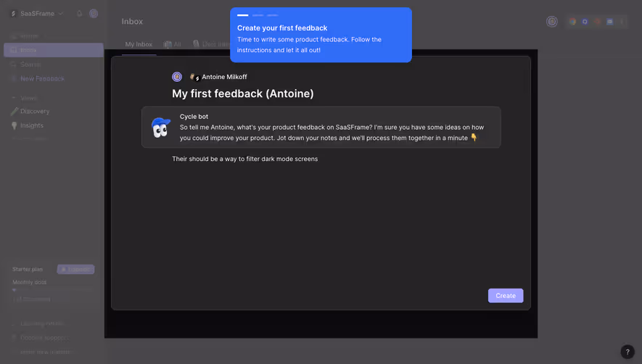Click the Monthly docs progress bar
The width and height of the screenshot is (642, 364).
point(53,290)
